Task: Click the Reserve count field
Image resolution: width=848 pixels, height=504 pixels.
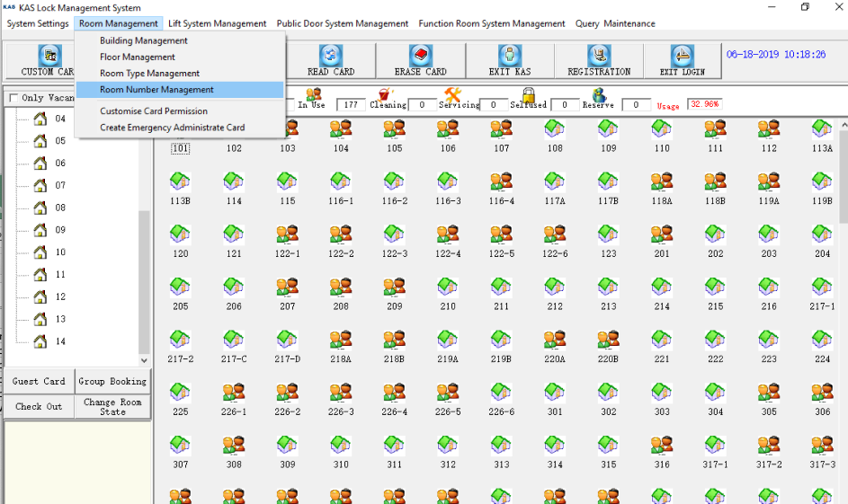Action: point(636,105)
